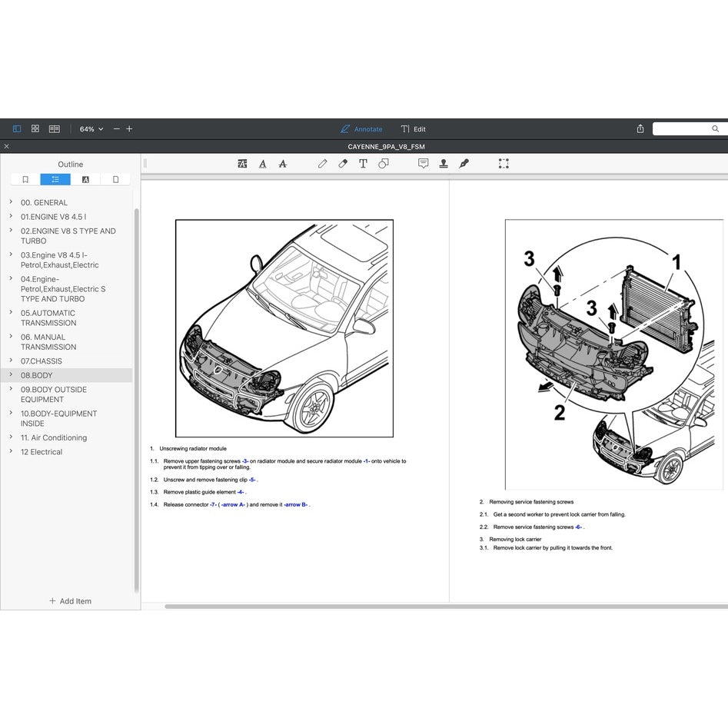Choose the text box tool
Image resolution: width=728 pixels, height=728 pixels.
[363, 164]
